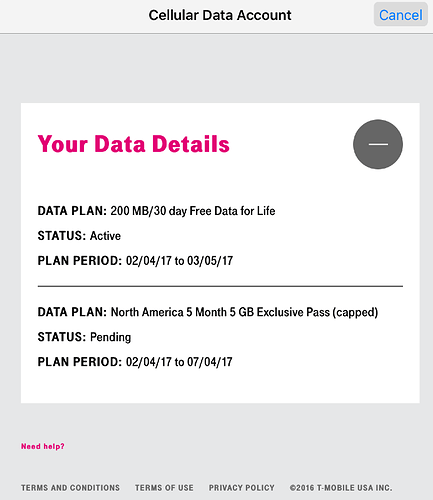Click the Cellular Data Account title
Screen dimensions: 433x500
220,15
